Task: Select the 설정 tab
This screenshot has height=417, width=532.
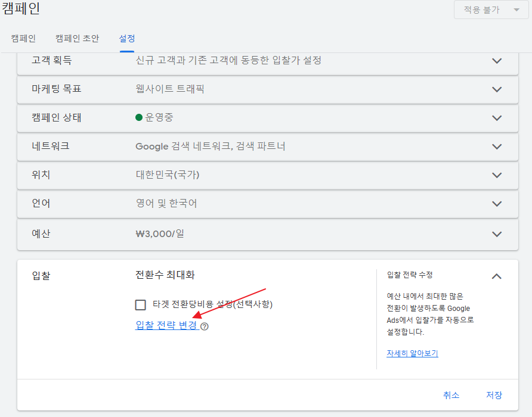Action: tap(127, 38)
